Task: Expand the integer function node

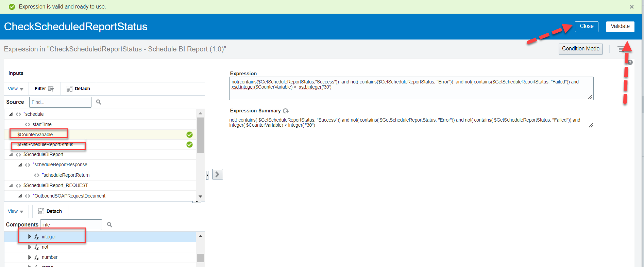Action: tap(30, 237)
